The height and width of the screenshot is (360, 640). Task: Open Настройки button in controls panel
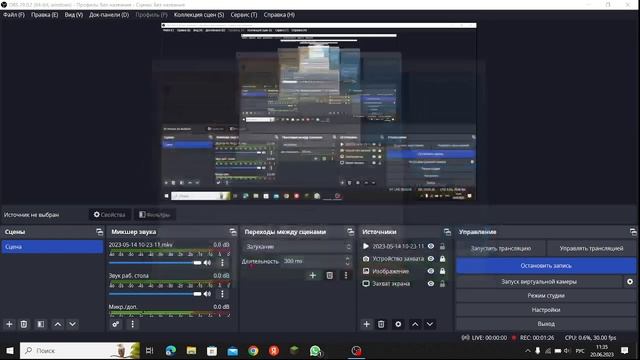(546, 310)
